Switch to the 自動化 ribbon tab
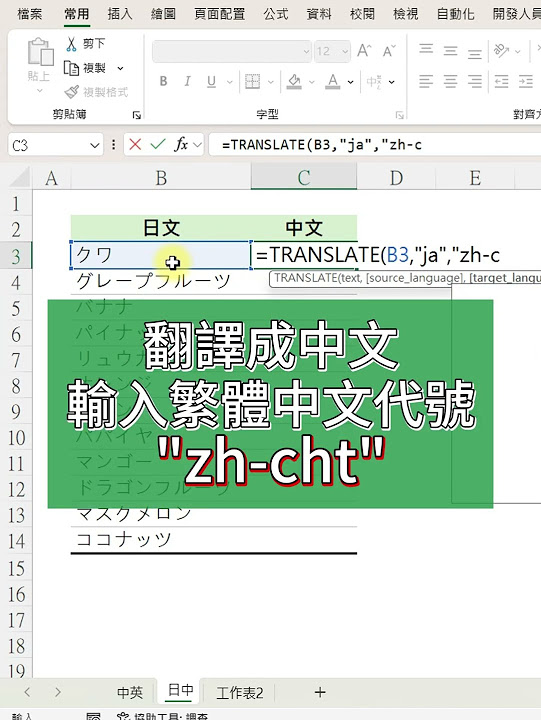This screenshot has width=541, height=720. click(x=455, y=14)
